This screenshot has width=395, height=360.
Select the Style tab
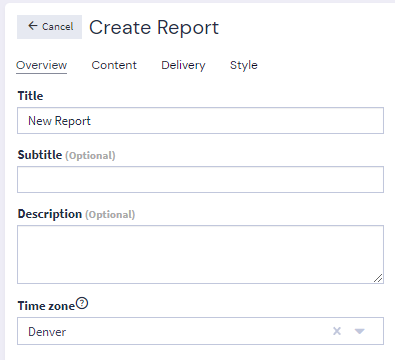[x=244, y=65]
